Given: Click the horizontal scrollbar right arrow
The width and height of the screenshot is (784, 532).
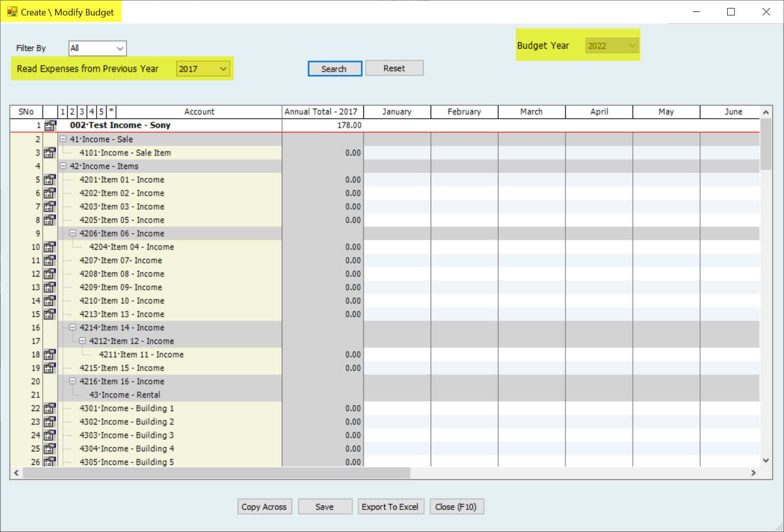Looking at the screenshot, I should point(753,473).
